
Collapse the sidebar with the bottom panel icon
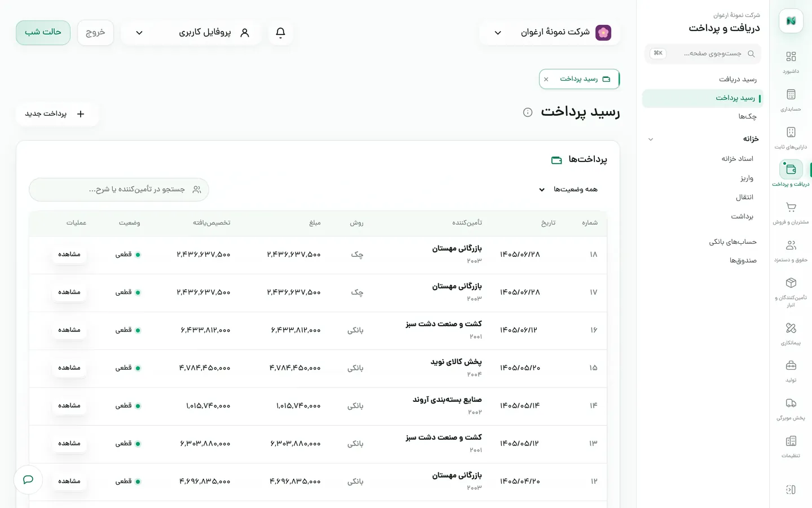pyautogui.click(x=791, y=489)
